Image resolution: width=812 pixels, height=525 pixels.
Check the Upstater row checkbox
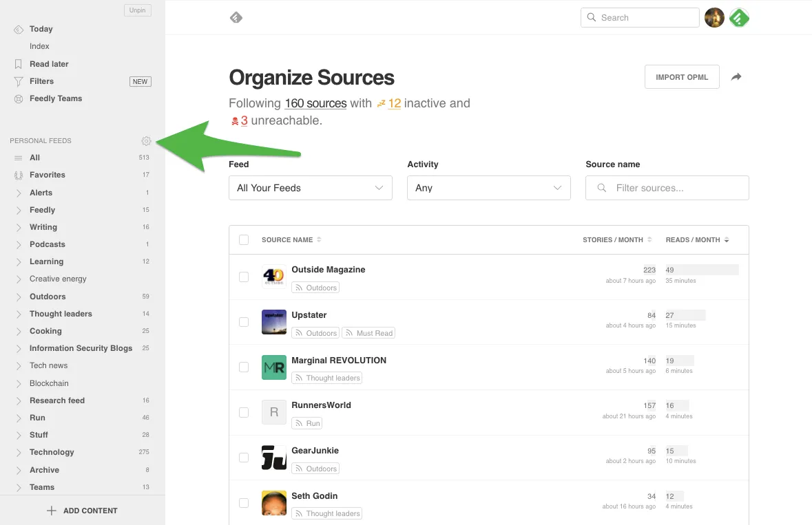click(244, 322)
